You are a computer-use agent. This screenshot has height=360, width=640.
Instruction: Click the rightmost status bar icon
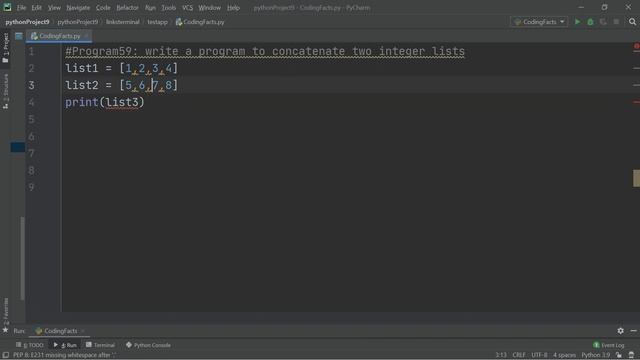click(632, 355)
